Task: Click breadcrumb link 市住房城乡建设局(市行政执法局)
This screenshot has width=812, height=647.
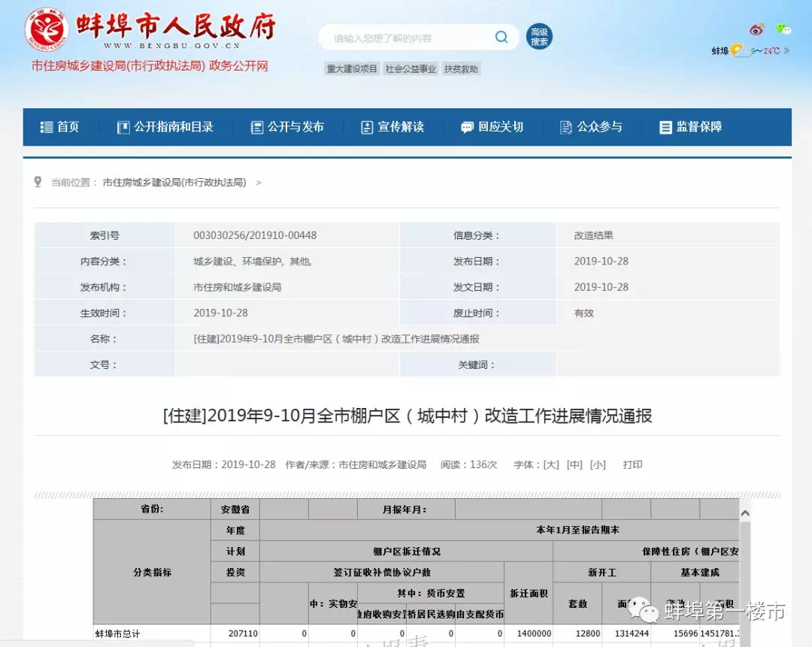Action: tap(174, 183)
